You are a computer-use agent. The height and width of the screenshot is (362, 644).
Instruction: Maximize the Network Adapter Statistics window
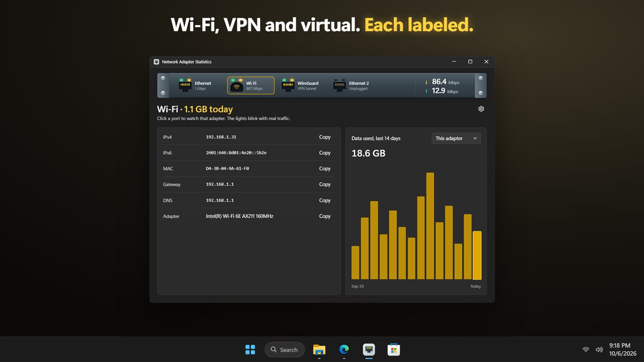coord(470,62)
